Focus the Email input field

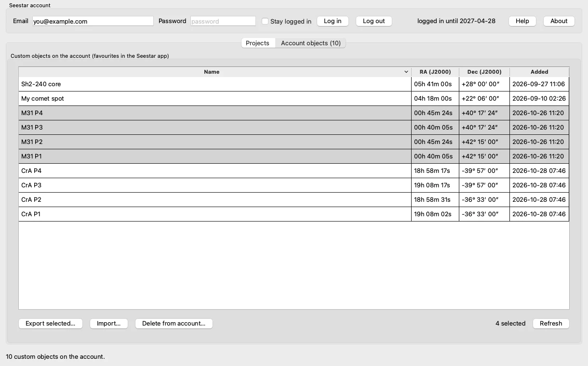(x=93, y=21)
